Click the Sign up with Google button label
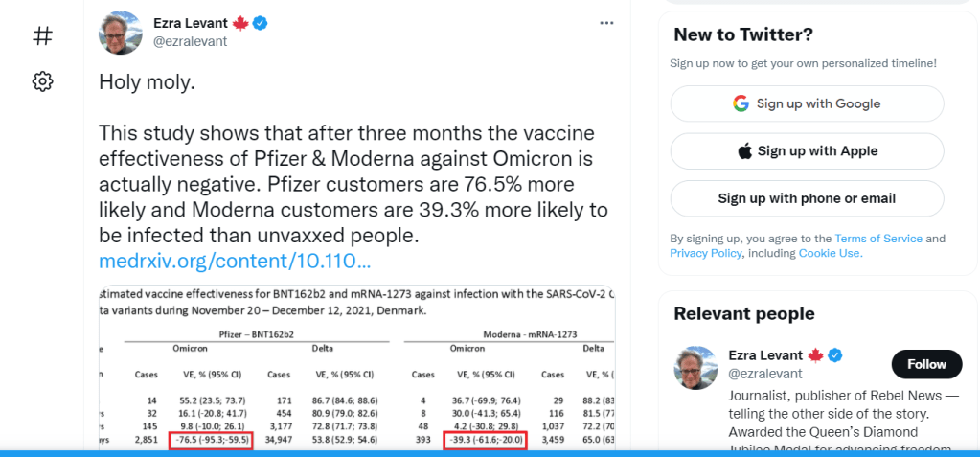 [818, 103]
